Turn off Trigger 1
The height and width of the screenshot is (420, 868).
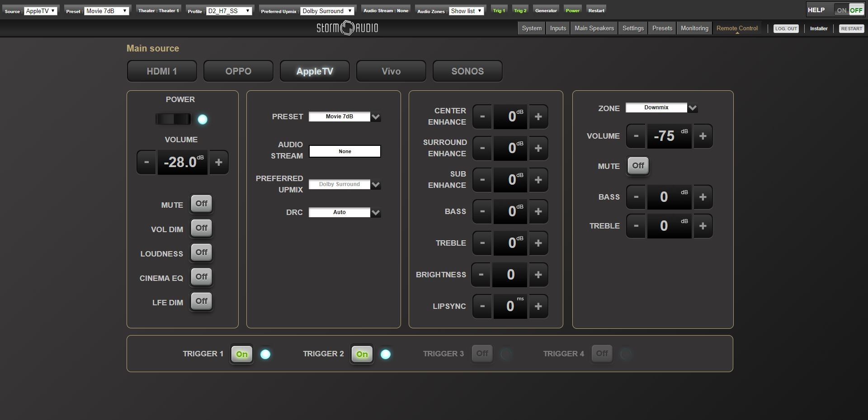click(242, 354)
